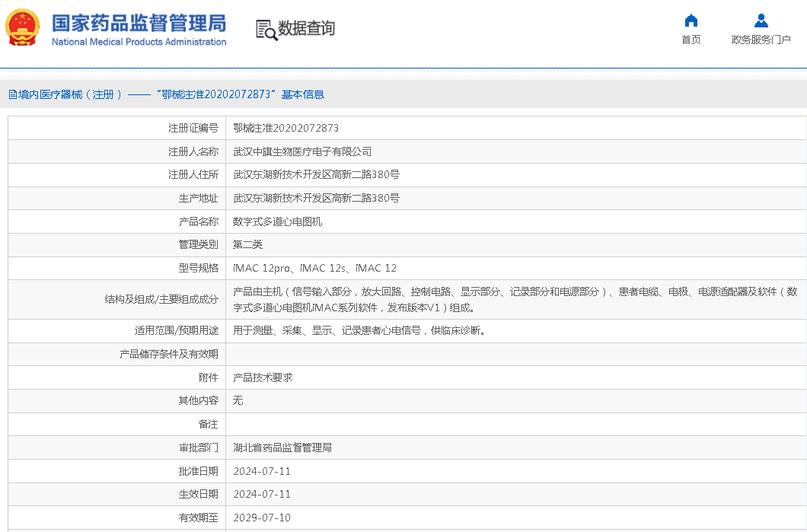Click approval department 湖北省药品监督管理局

[282, 448]
